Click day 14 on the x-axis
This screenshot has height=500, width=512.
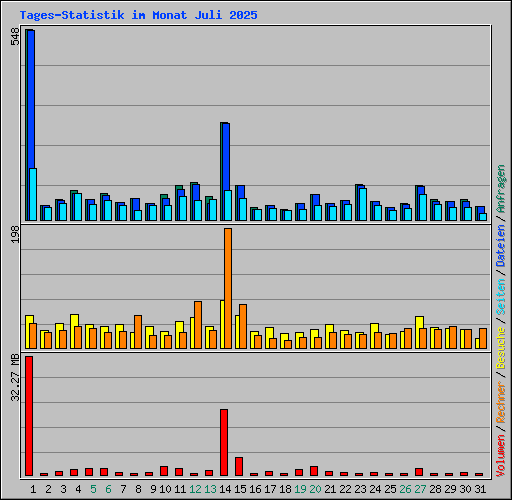(x=225, y=489)
